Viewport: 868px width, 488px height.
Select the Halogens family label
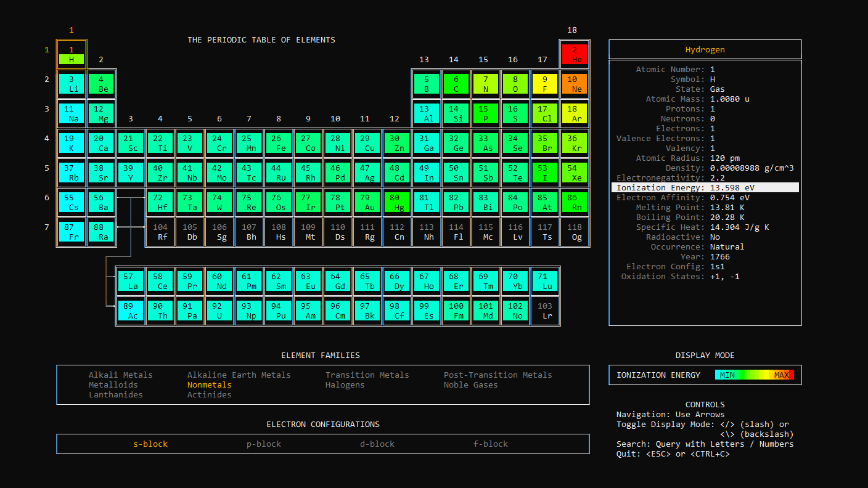(x=345, y=384)
